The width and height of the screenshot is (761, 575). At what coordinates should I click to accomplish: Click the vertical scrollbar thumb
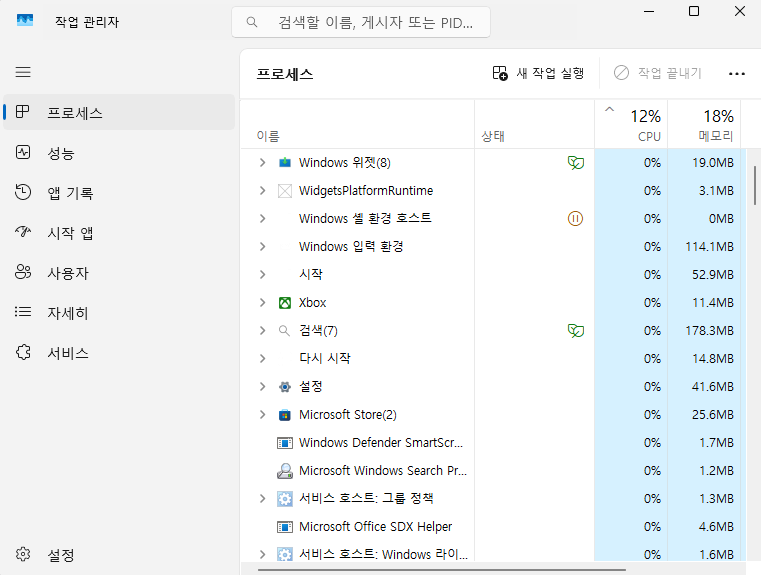[755, 185]
